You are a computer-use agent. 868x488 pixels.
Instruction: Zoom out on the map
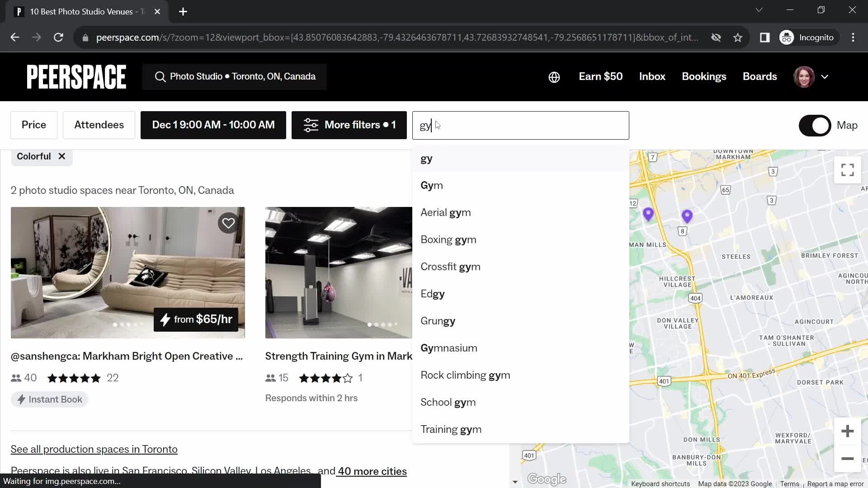pos(848,459)
